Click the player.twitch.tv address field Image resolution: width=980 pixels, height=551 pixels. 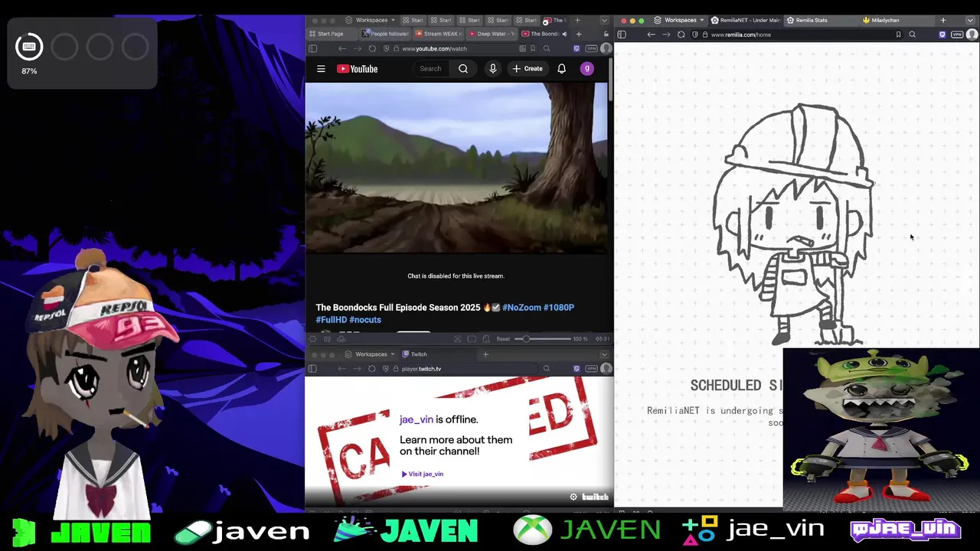[459, 369]
